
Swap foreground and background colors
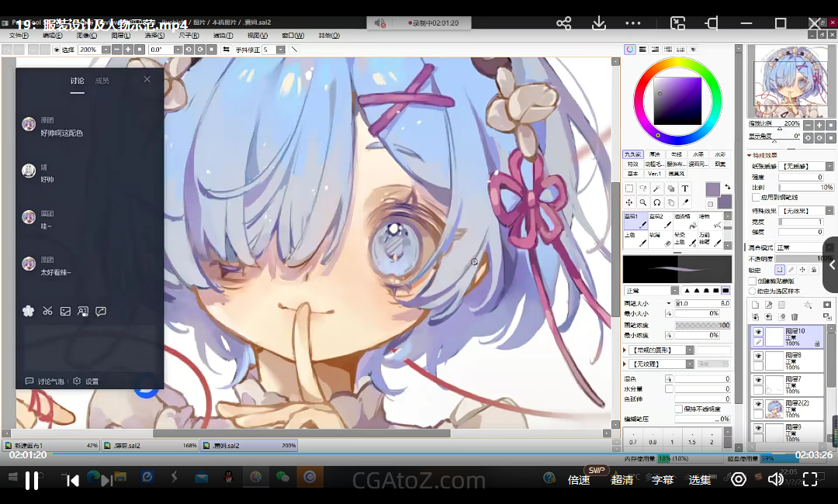727,187
